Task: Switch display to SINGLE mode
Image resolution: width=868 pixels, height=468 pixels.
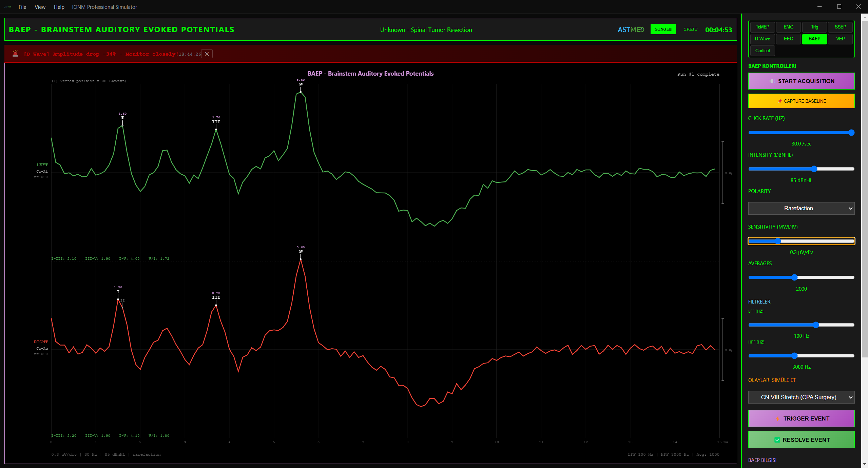Action: pyautogui.click(x=663, y=29)
